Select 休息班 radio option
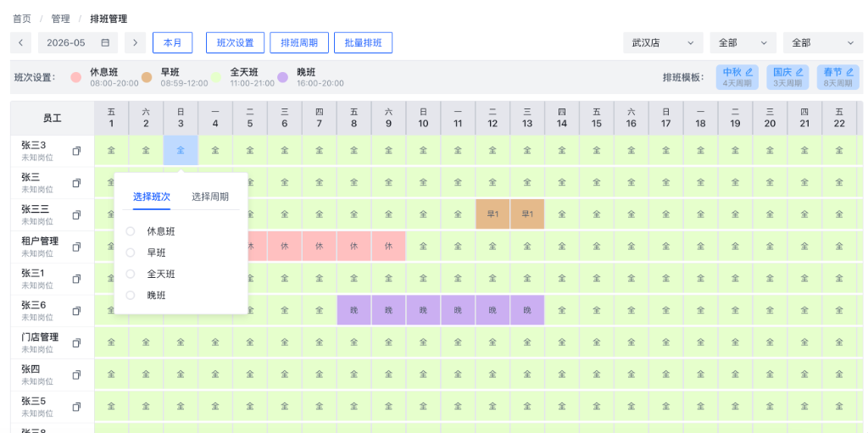Screen dimensions: 868x433 tap(130, 231)
